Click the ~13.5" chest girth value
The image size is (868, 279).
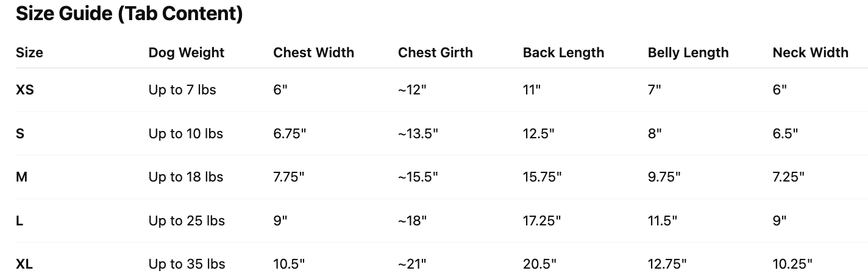(x=418, y=133)
